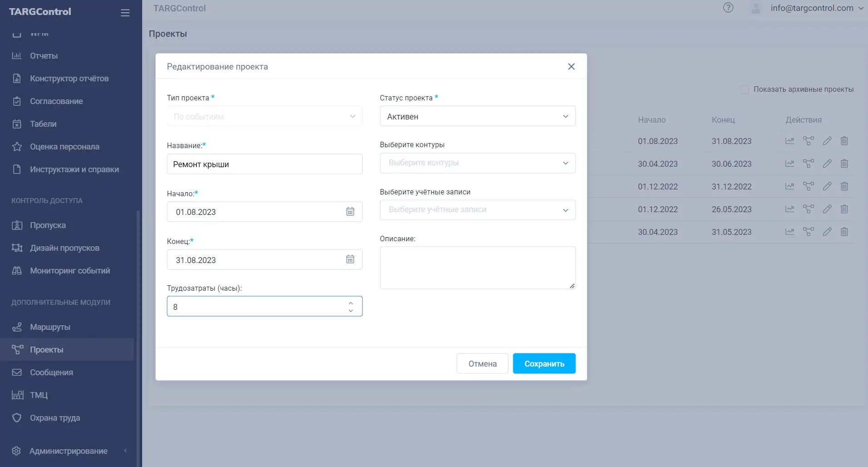Delete the last project using trash icon
Image resolution: width=868 pixels, height=467 pixels.
(x=844, y=232)
